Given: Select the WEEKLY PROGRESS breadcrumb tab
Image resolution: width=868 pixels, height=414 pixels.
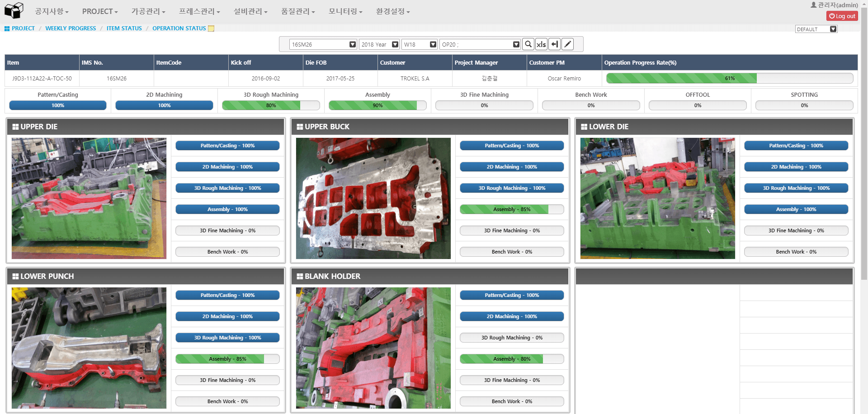Looking at the screenshot, I should click(x=71, y=28).
